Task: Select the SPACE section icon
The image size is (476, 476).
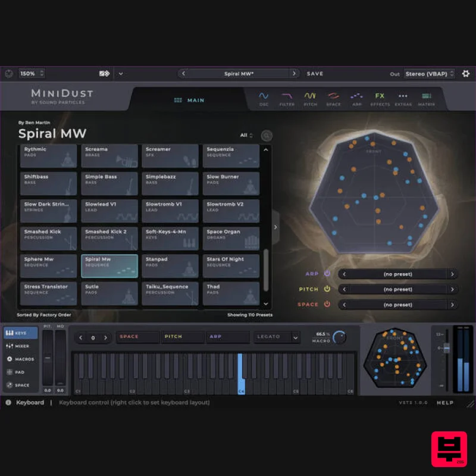Action: click(333, 96)
